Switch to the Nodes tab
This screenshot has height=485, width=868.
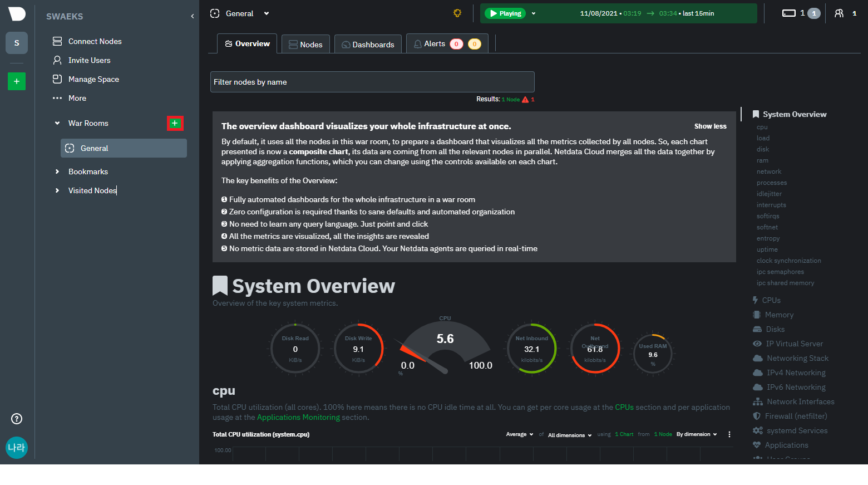(305, 45)
